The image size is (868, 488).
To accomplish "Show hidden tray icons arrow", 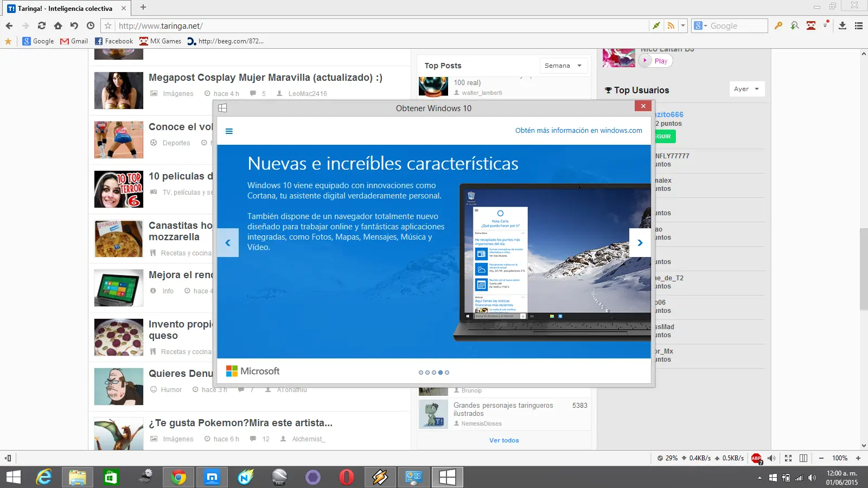I will (759, 478).
